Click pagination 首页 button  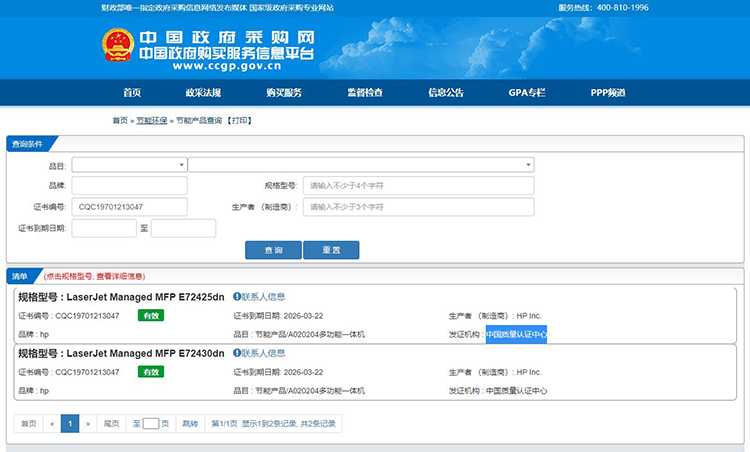pos(29,423)
